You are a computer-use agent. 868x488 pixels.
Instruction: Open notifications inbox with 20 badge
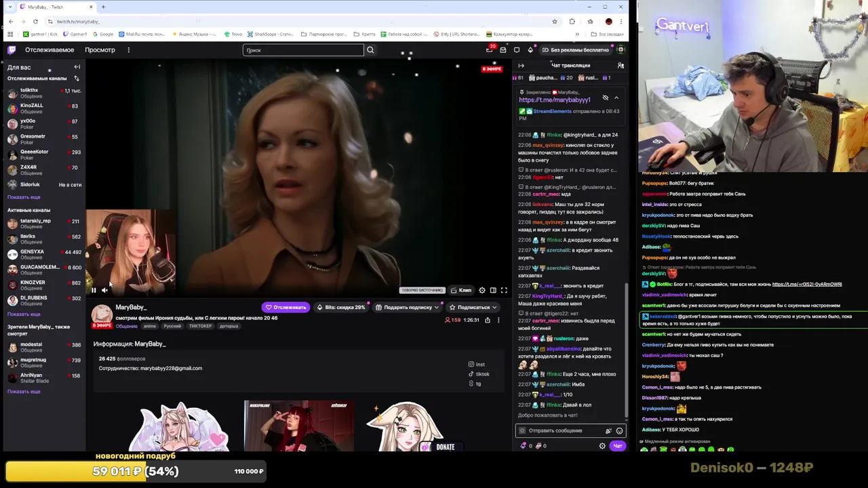tap(490, 49)
